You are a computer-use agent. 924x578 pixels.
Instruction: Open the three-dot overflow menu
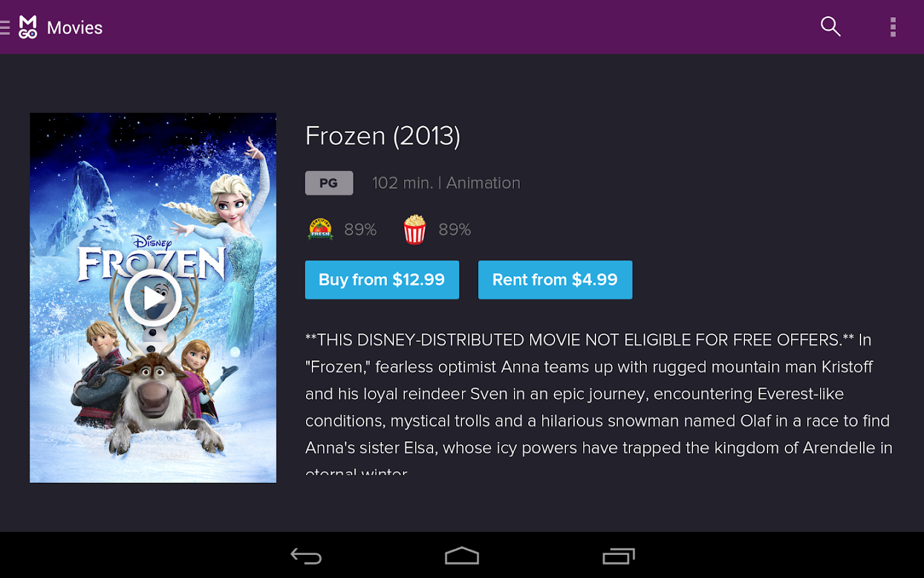(893, 27)
